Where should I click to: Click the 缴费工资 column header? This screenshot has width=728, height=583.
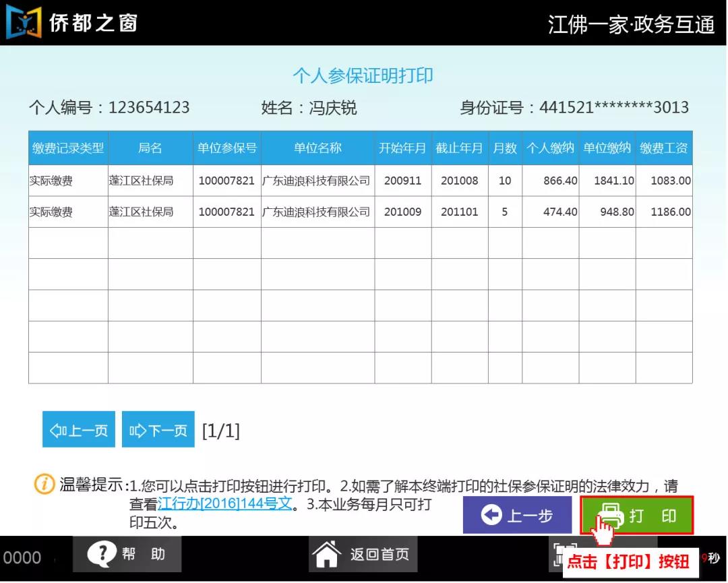[x=664, y=148]
